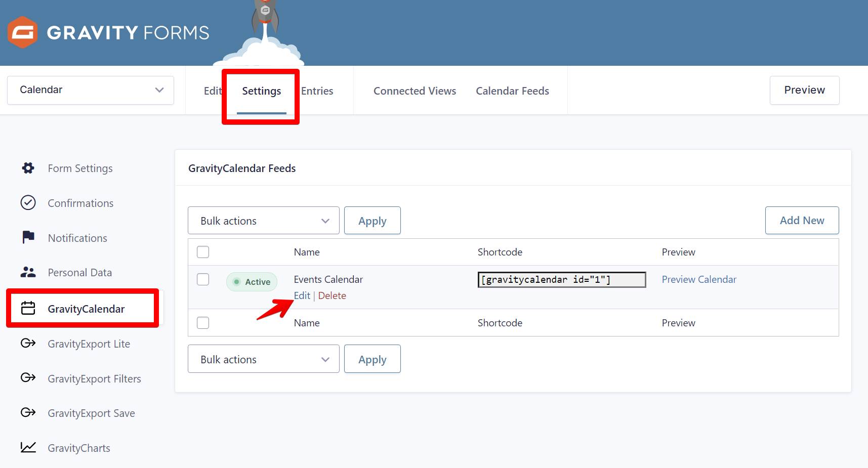
Task: Check the Events Calendar feed checkbox
Action: coord(203,279)
